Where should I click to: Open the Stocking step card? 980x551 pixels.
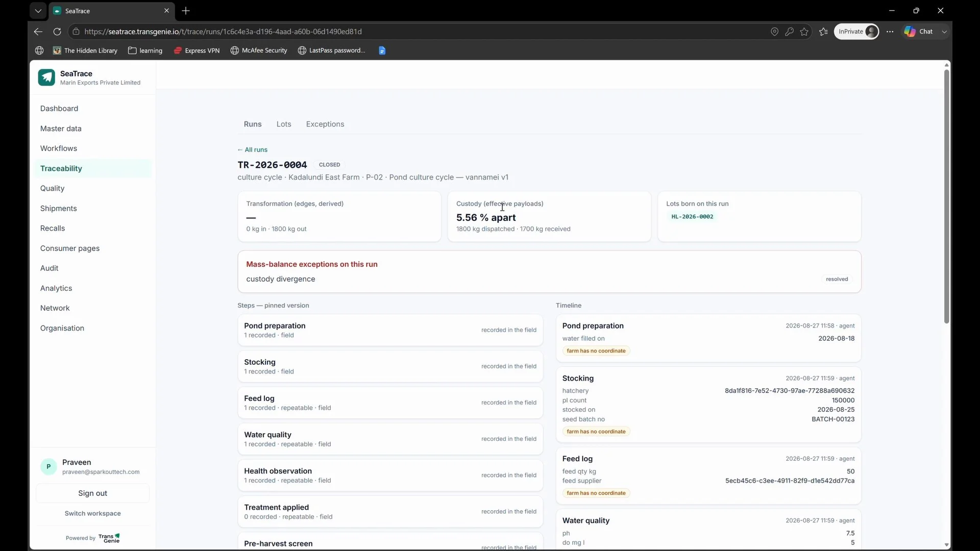390,366
